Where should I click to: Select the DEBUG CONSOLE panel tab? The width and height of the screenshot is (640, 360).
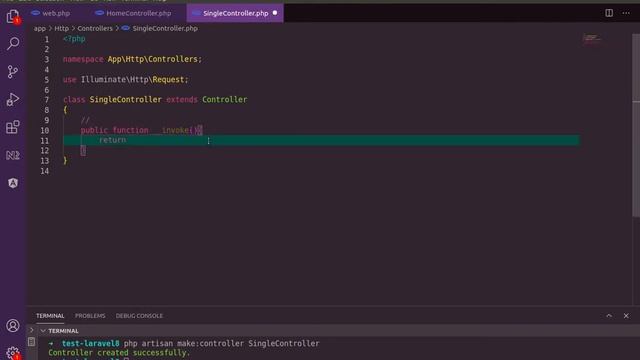[x=139, y=316]
